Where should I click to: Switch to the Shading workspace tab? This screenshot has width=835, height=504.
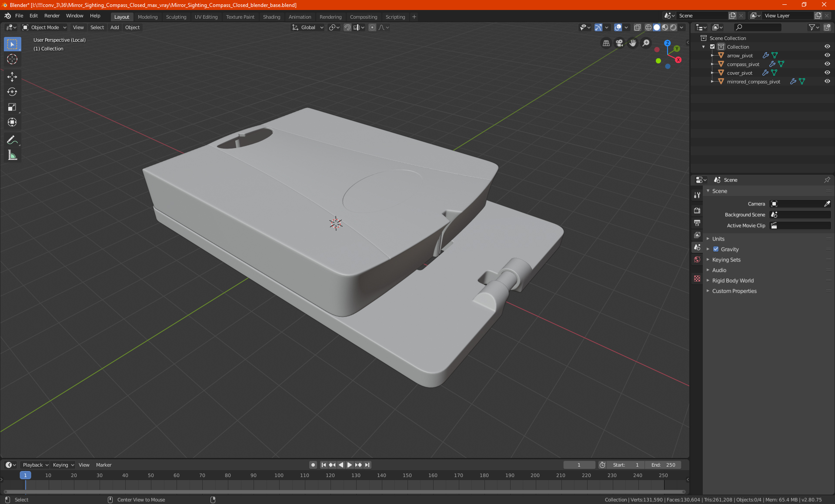click(271, 17)
